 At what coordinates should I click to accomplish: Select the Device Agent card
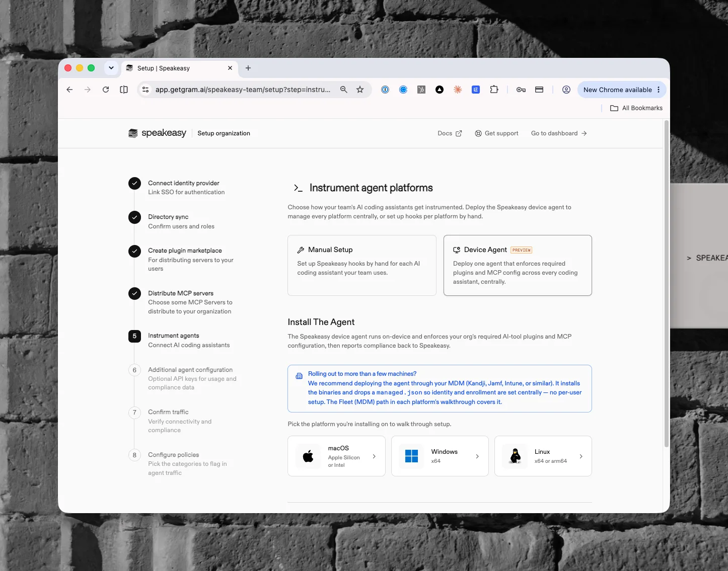(518, 265)
